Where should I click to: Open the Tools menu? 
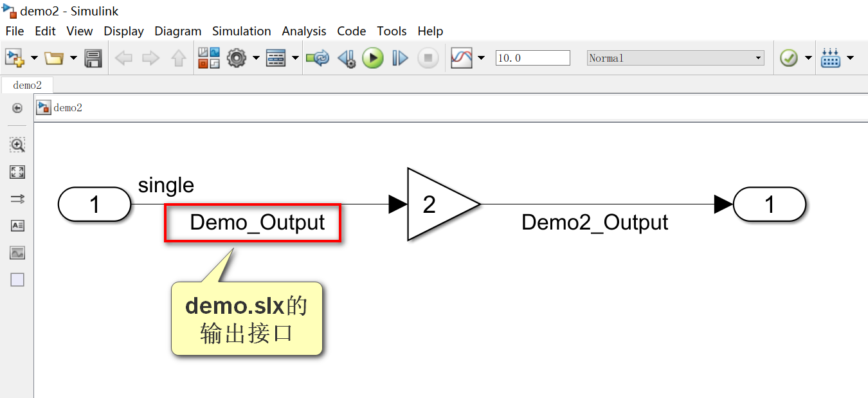[x=392, y=31]
